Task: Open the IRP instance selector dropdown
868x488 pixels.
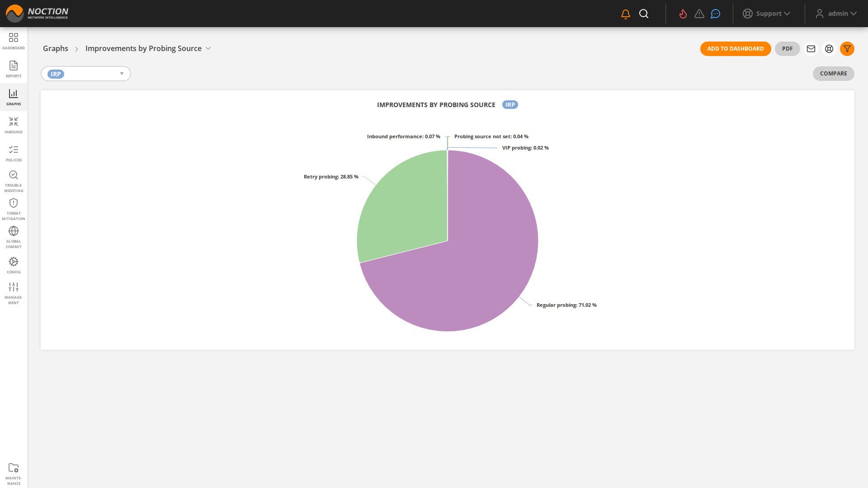Action: pos(86,74)
